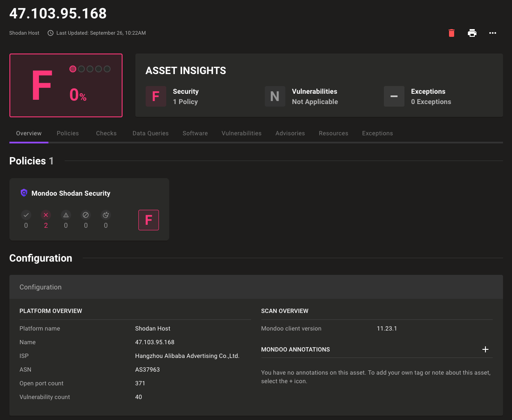Click the clock icon beside Last Updated
Viewport: 512px width, 420px height.
[50, 33]
